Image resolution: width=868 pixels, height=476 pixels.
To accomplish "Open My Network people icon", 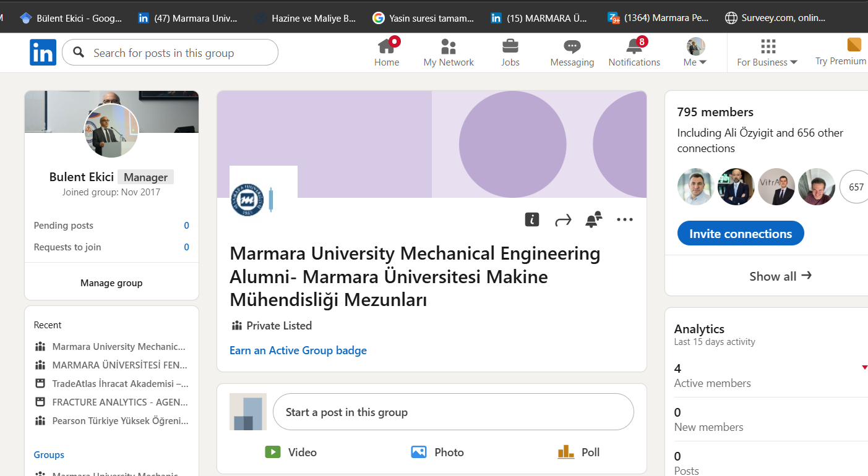I will (x=449, y=46).
